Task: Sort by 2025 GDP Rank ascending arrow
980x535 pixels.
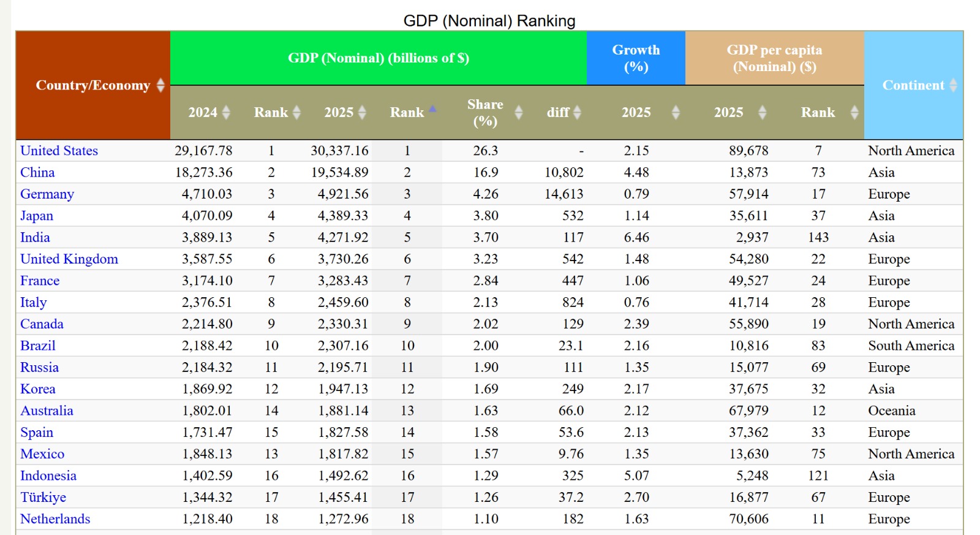Action: click(x=432, y=109)
